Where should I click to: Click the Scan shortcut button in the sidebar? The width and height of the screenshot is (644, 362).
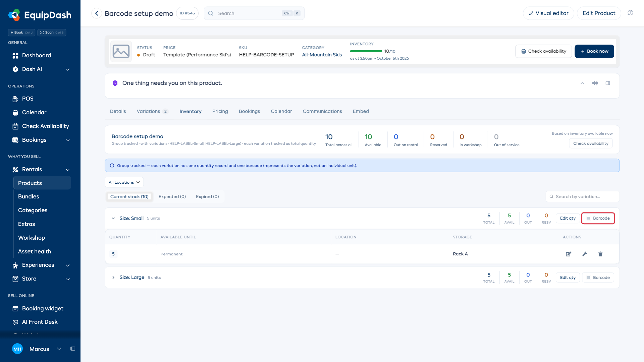pyautogui.click(x=52, y=33)
